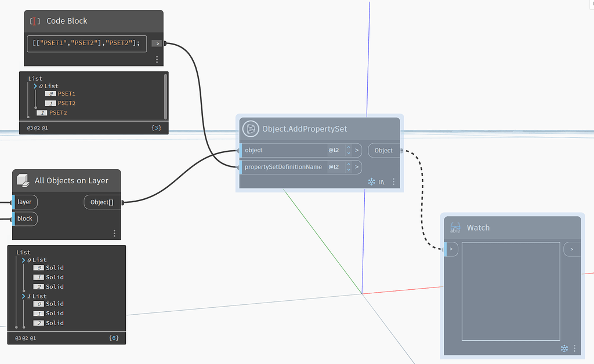The width and height of the screenshot is (594, 364).
Task: Select the @2 level badge in the PSET preview bubble
Action: (x=37, y=128)
